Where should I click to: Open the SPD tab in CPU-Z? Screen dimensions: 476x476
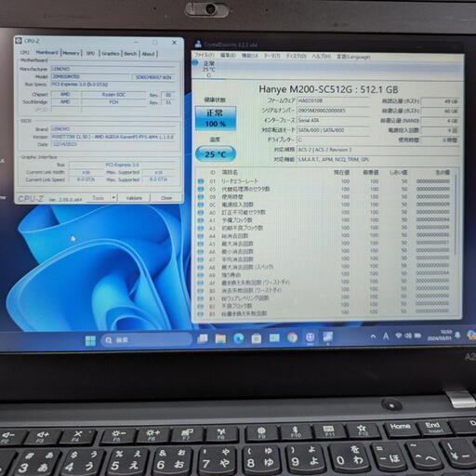(90, 53)
